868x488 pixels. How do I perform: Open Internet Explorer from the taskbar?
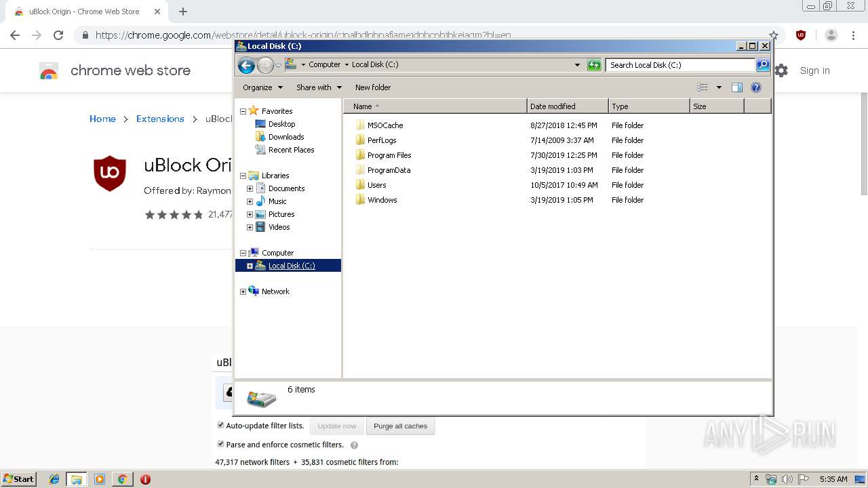coord(54,479)
